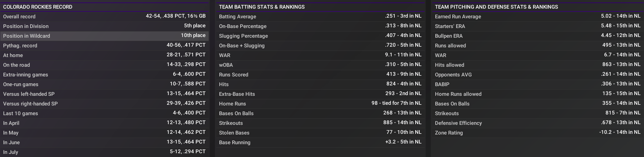Select the Slugging Percentage row
The width and height of the screenshot is (644, 157).
(x=320, y=36)
